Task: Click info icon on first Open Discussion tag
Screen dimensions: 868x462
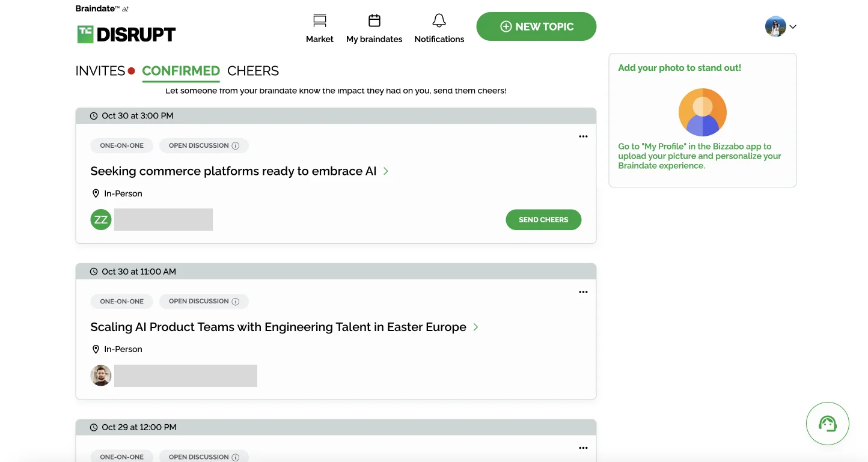Action: pyautogui.click(x=236, y=146)
